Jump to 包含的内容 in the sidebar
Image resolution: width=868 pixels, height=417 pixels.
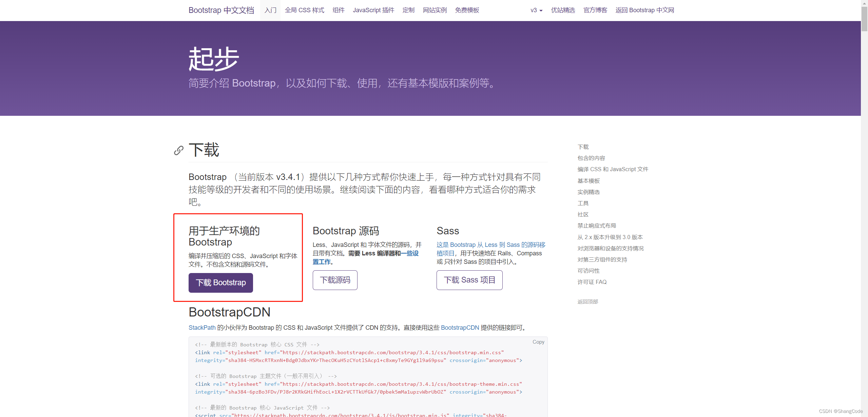coord(591,158)
